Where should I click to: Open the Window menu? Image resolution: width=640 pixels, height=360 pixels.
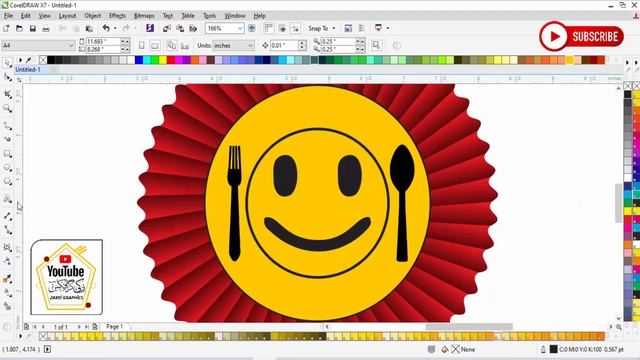pos(235,16)
